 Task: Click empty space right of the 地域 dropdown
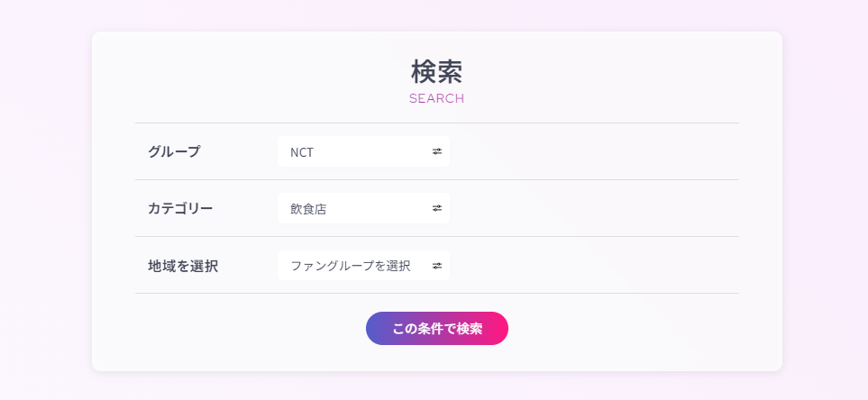(595, 266)
